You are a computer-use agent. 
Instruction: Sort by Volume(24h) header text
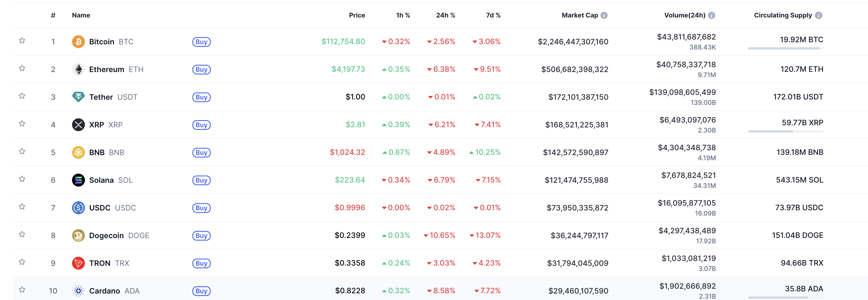point(685,15)
